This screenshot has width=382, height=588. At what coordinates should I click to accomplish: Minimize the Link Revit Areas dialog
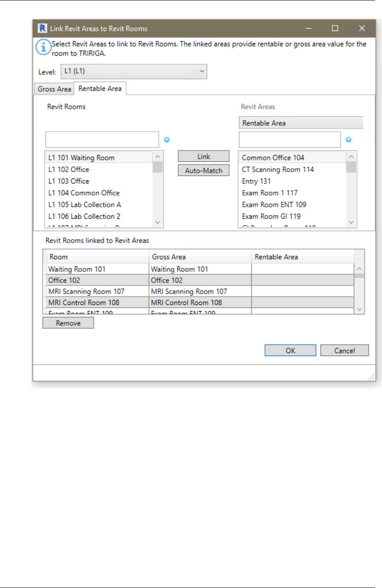pos(309,28)
